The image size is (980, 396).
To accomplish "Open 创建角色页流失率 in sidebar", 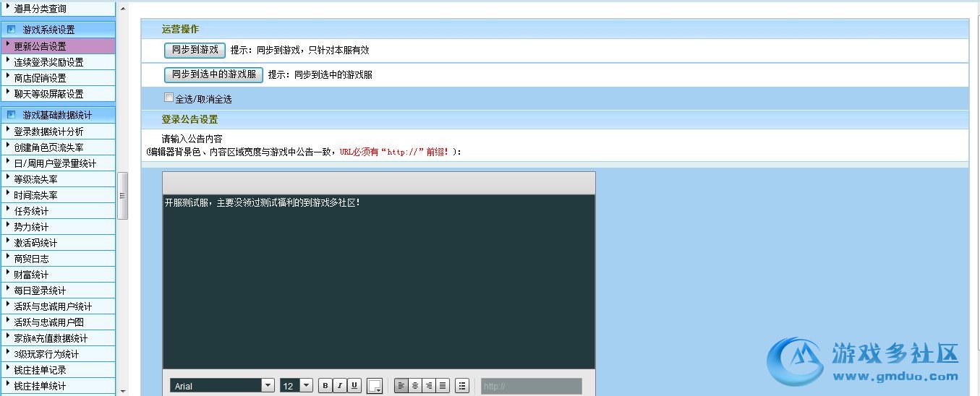I will (x=58, y=147).
